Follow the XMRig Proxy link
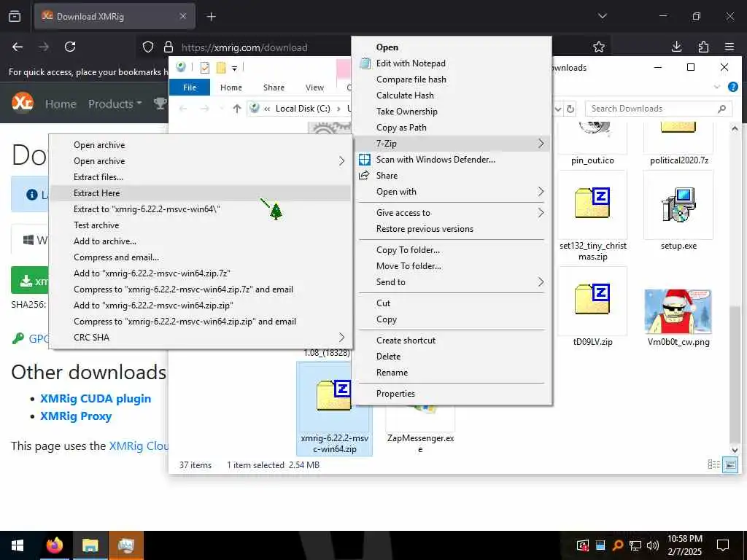 [76, 416]
